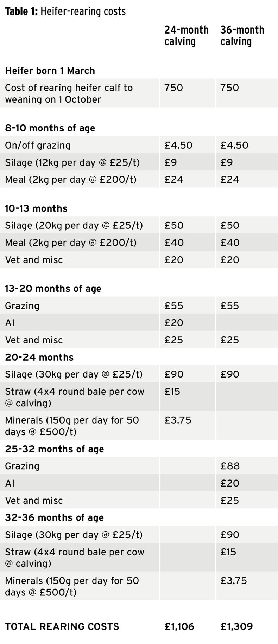Screen dimensions: 278x644
Task: Select the Silage 20kg per day row label
Action: pos(74,225)
